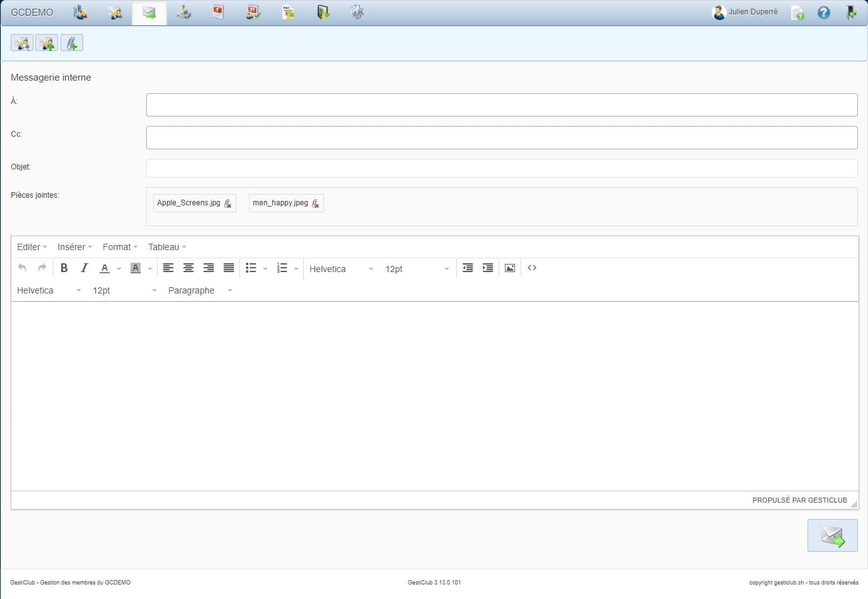
Task: Open the text color picker arrow
Action: [x=119, y=269]
